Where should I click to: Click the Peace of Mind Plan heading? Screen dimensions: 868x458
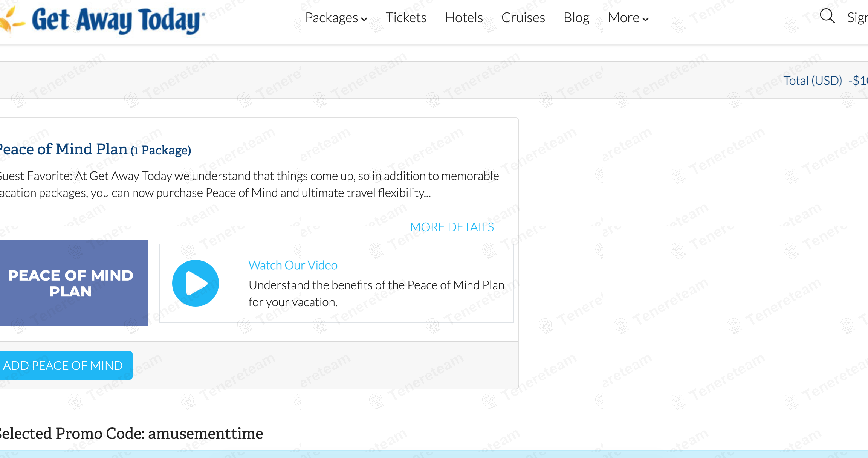64,149
